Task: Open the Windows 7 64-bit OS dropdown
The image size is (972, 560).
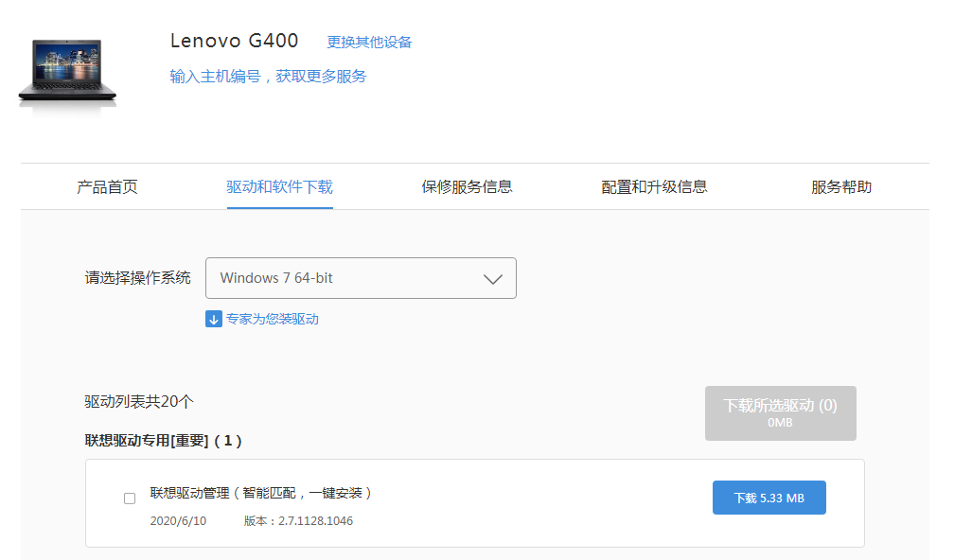Action: coord(361,278)
